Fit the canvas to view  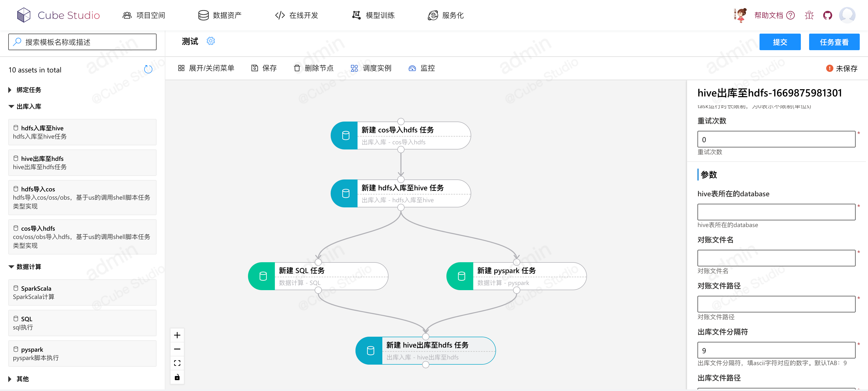click(x=177, y=363)
